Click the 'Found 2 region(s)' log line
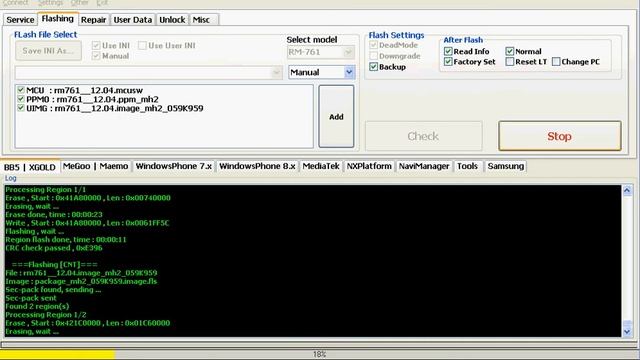The height and width of the screenshot is (360, 640). [x=37, y=306]
